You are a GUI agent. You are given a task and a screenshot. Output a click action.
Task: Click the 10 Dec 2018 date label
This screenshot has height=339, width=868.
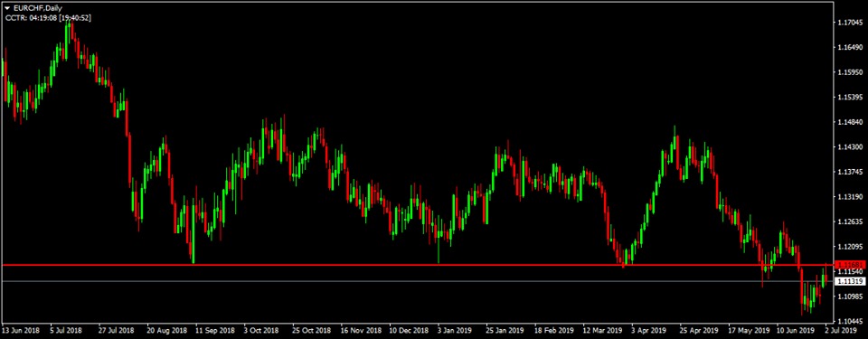407,330
